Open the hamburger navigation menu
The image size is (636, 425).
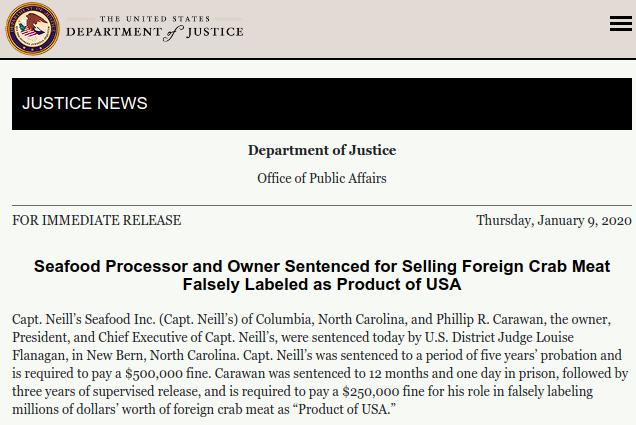(x=621, y=23)
